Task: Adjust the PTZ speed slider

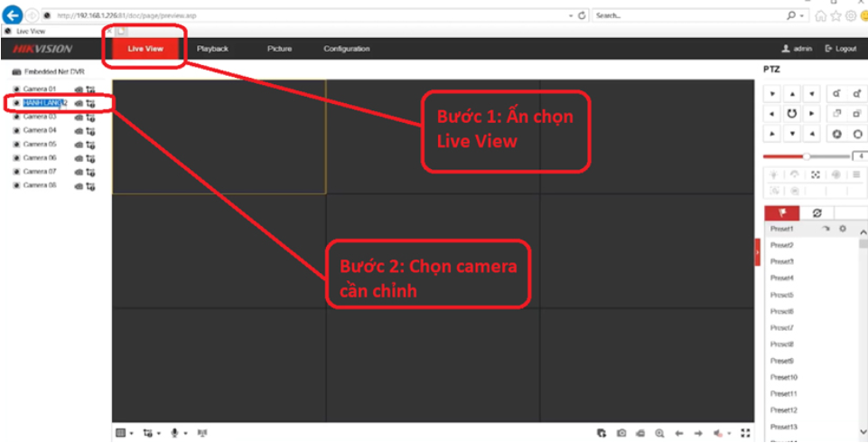Action: click(807, 156)
